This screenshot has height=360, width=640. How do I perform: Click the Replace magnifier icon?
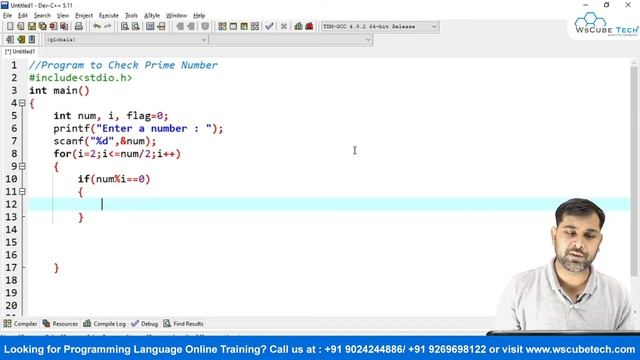(136, 27)
